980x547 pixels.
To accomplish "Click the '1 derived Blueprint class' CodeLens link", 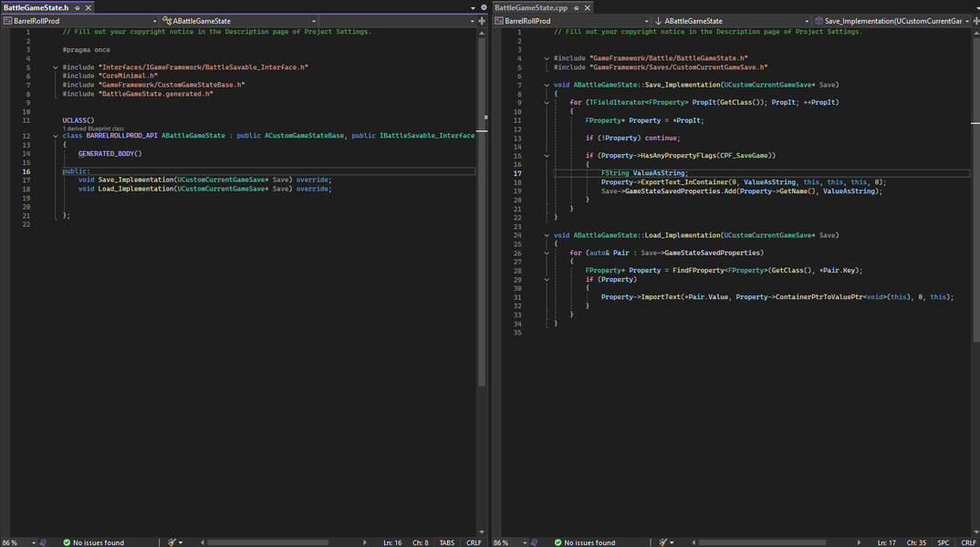I will point(93,129).
